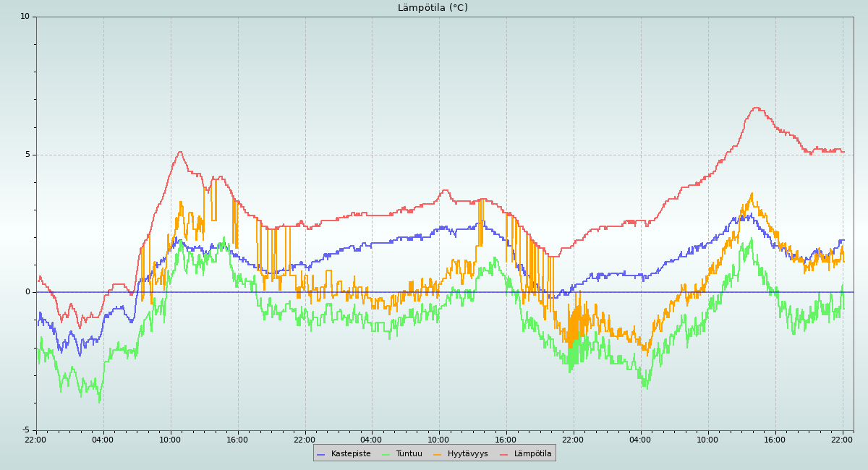Click the highest point of the blue Kastepiste curve
The width and height of the screenshot is (868, 470).
(x=750, y=214)
